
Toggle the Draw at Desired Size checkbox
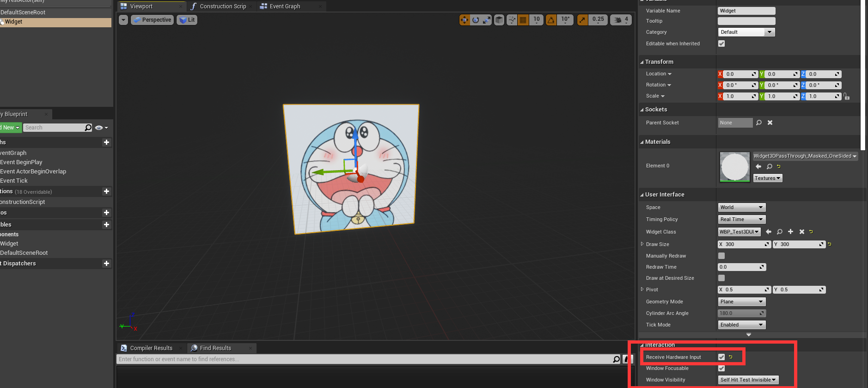(721, 278)
